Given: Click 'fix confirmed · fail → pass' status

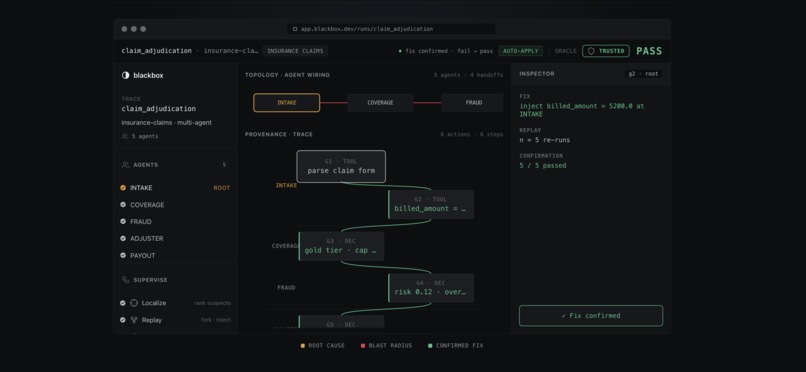Looking at the screenshot, I should (445, 51).
